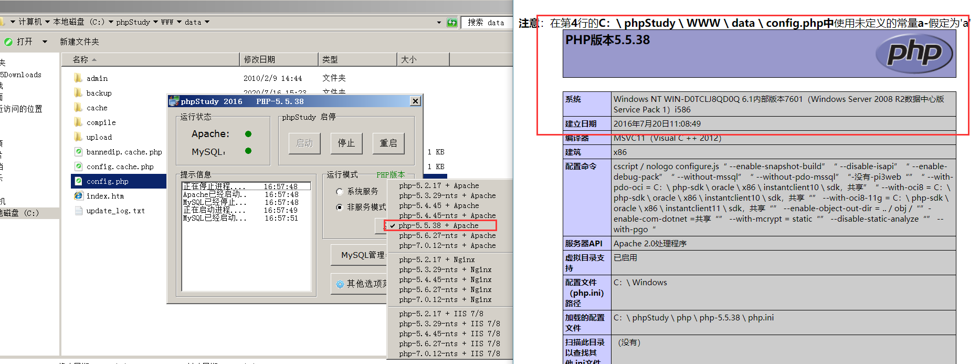Image resolution: width=980 pixels, height=364 pixels.
Task: Click the MySQL green status indicator
Action: coord(248,151)
